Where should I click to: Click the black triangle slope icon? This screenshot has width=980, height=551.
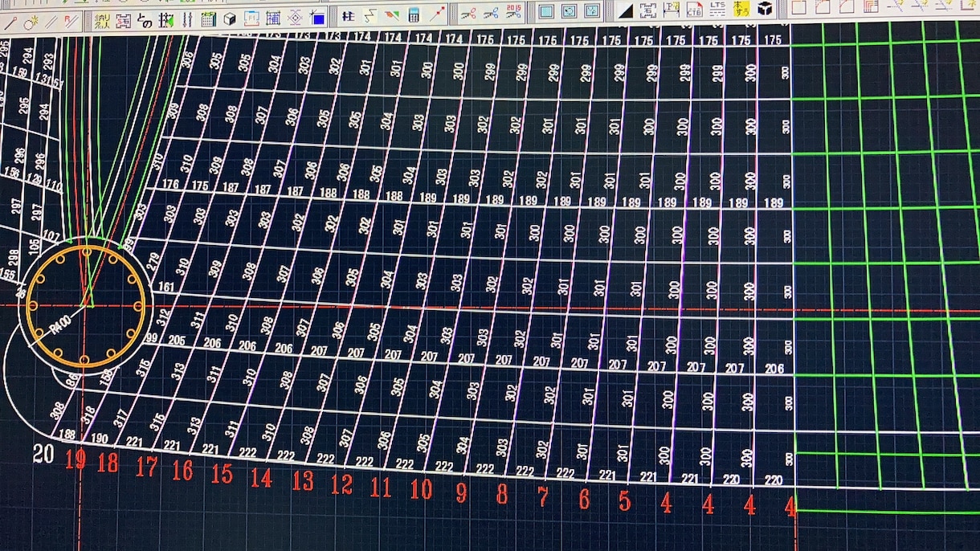(x=626, y=11)
